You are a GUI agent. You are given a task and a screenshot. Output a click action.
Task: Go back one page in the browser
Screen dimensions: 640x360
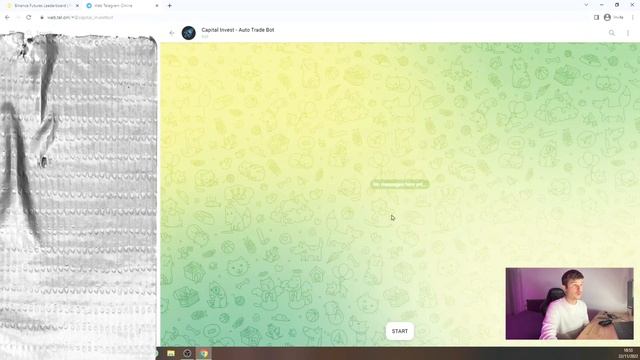click(7, 18)
